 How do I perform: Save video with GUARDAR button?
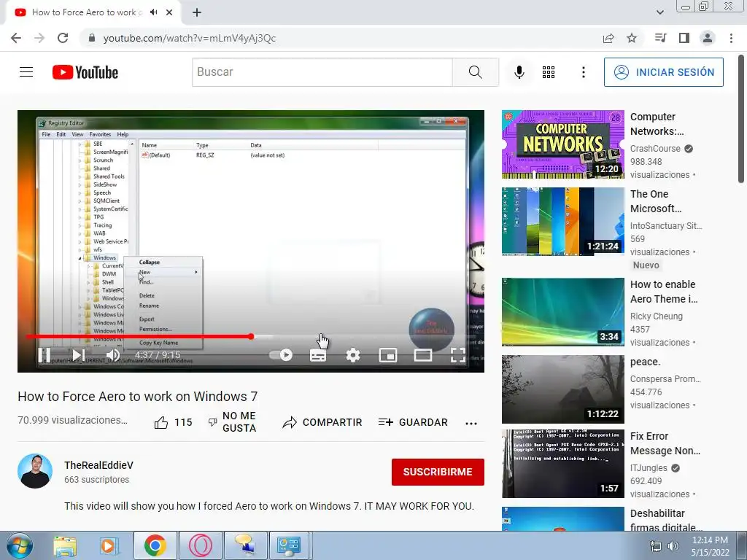tap(413, 422)
